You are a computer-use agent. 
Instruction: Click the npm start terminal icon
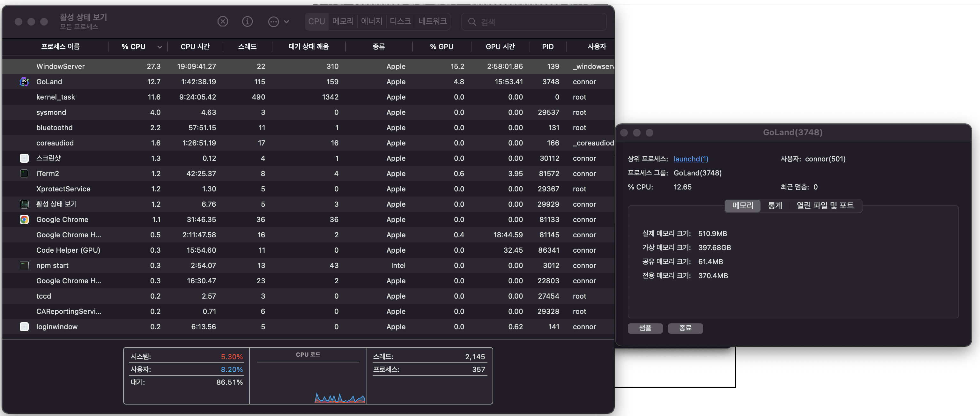[x=24, y=265]
